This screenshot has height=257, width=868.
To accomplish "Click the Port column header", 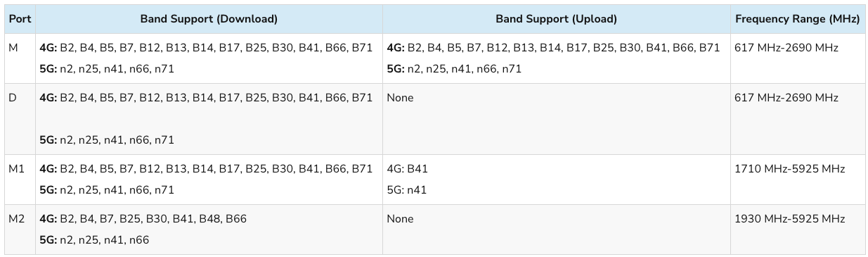I will 20,19.
